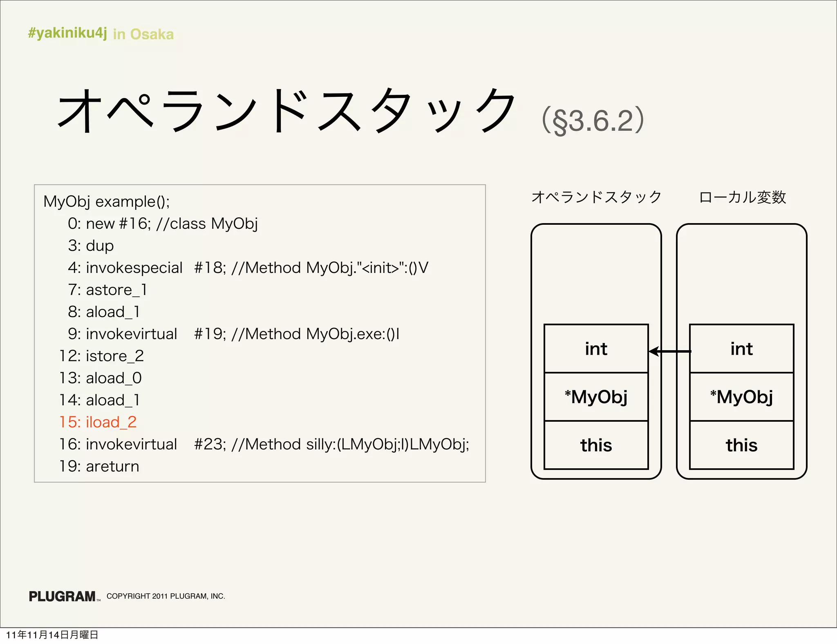Click the #yakiniku4j hashtag text

[67, 33]
